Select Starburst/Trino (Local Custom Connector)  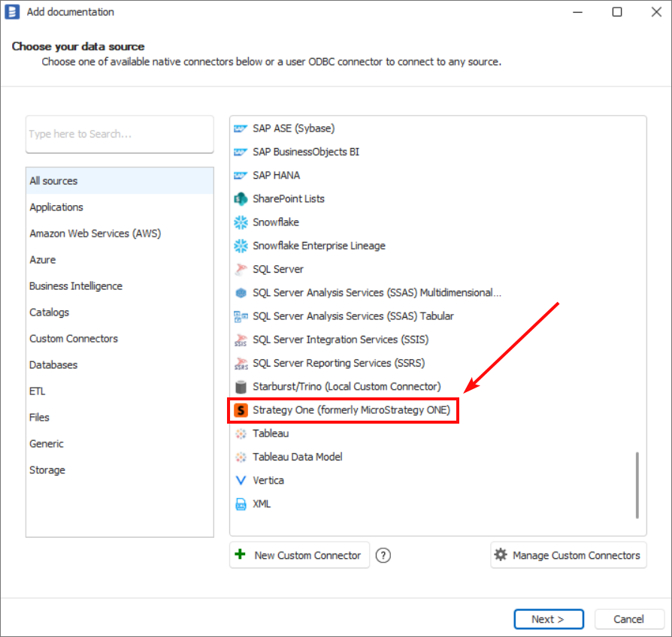(432, 387)
